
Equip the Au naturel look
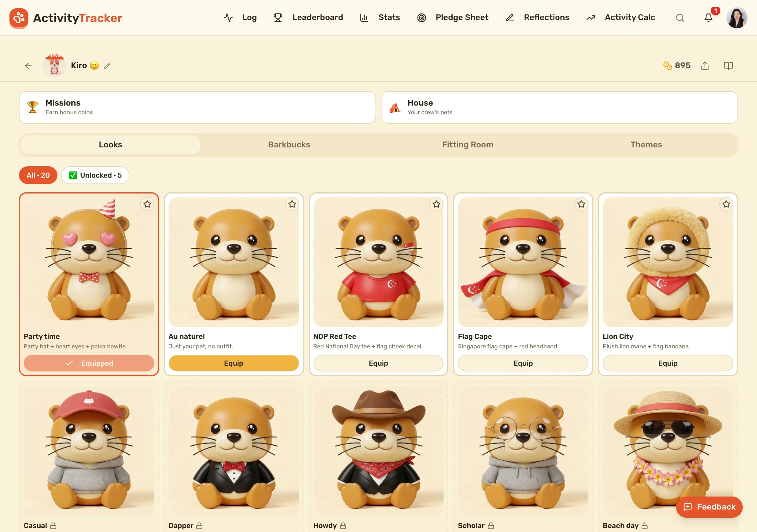pos(234,363)
